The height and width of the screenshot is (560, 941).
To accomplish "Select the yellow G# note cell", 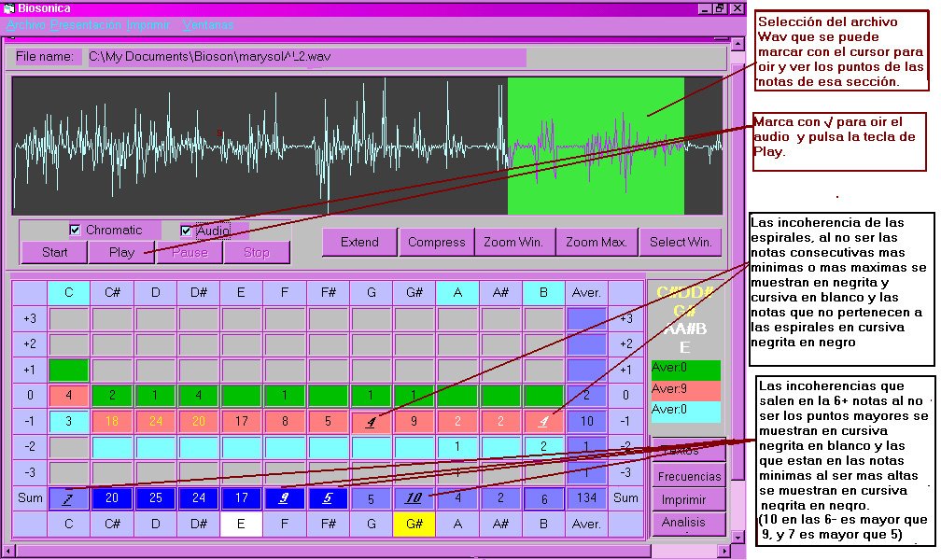I will [x=414, y=525].
